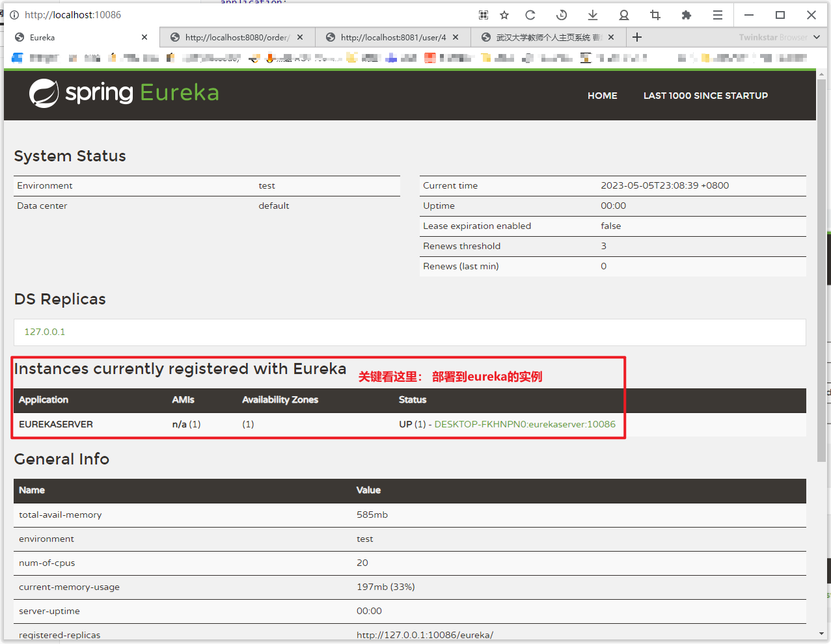Image resolution: width=831 pixels, height=644 pixels.
Task: Click the 585mb memory value
Action: (x=372, y=515)
